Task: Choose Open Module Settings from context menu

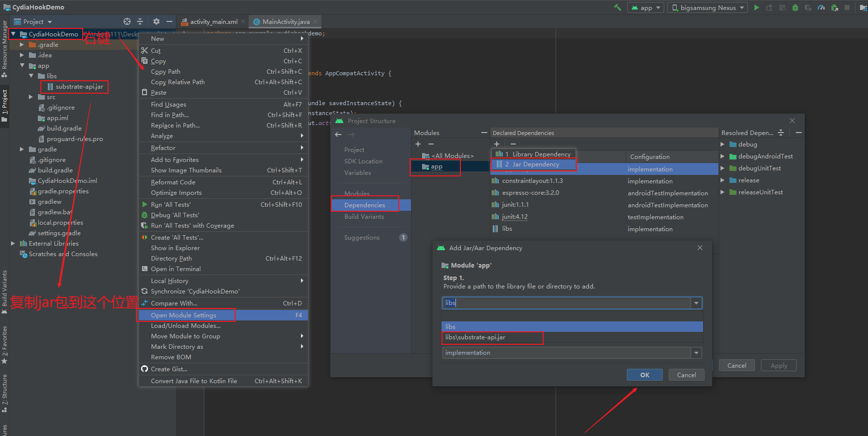Action: pyautogui.click(x=223, y=315)
